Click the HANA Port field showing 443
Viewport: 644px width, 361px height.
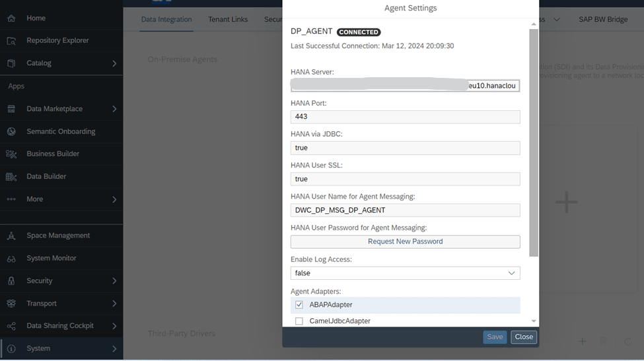(406, 117)
